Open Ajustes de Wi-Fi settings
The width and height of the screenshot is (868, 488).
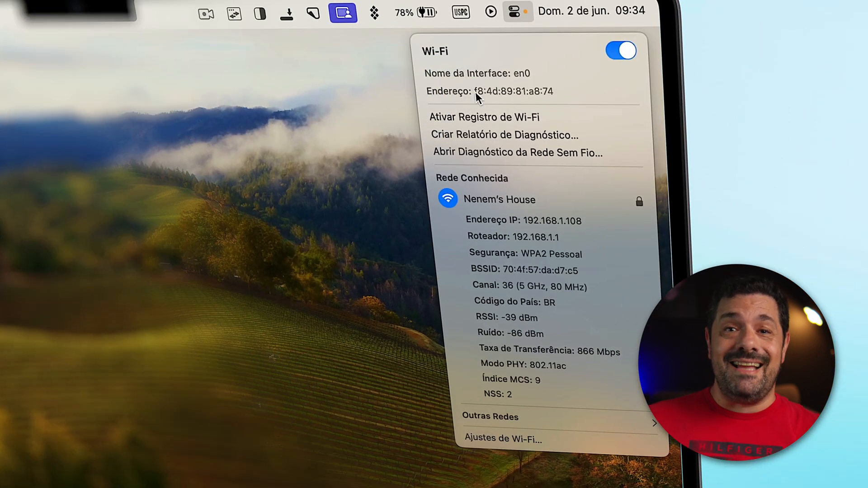click(x=504, y=439)
